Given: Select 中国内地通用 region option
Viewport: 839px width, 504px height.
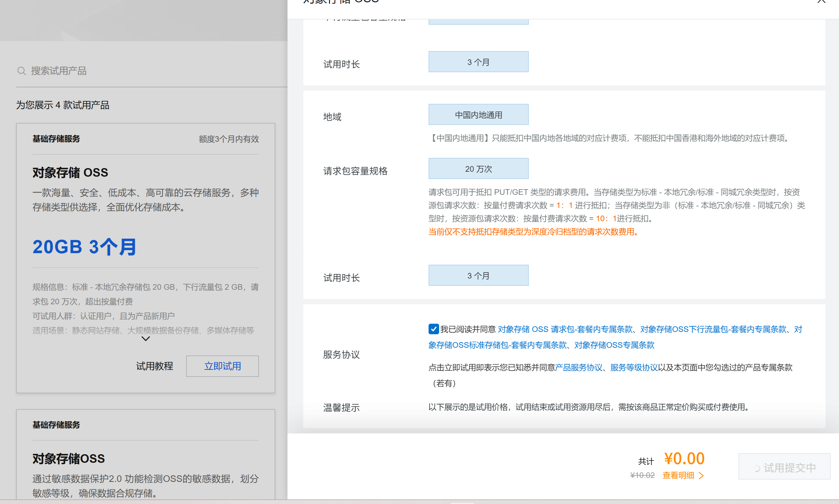Looking at the screenshot, I should [478, 114].
